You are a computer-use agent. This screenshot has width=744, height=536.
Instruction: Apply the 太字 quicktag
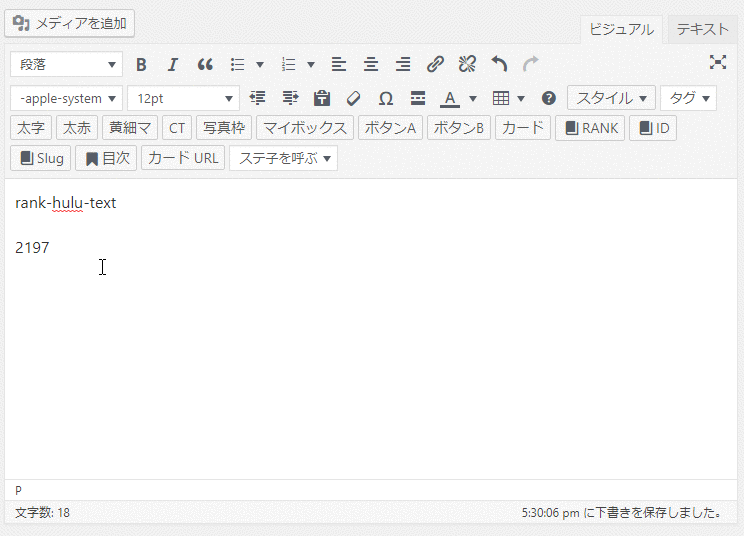pyautogui.click(x=31, y=128)
